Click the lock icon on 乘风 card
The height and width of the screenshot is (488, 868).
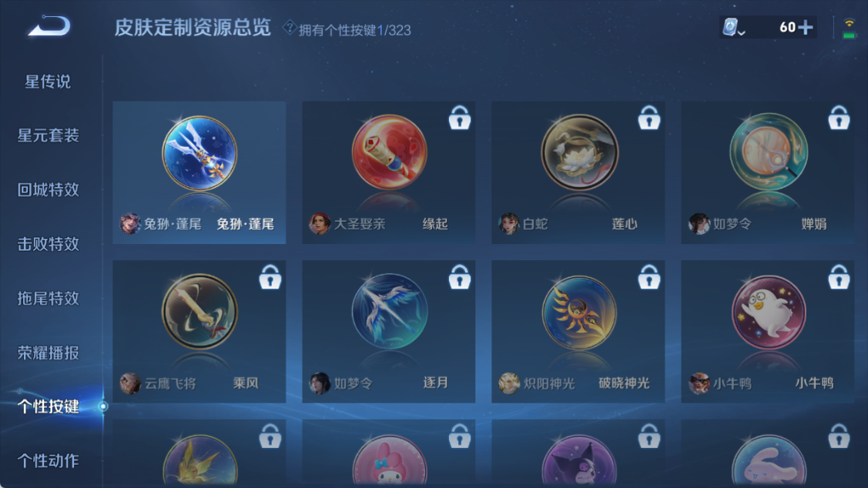click(270, 276)
